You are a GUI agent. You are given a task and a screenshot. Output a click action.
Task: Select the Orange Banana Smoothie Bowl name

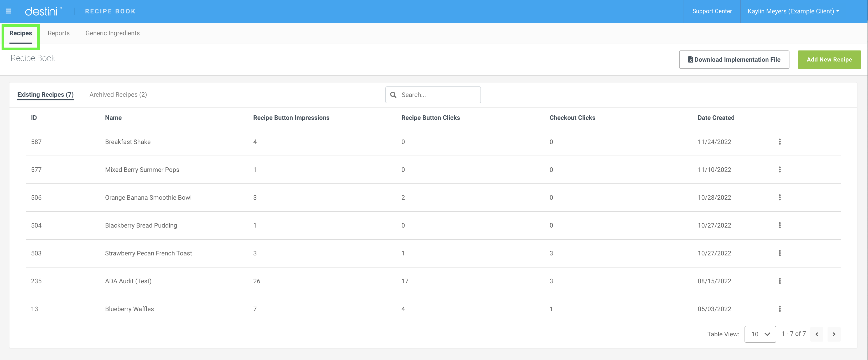(x=148, y=198)
